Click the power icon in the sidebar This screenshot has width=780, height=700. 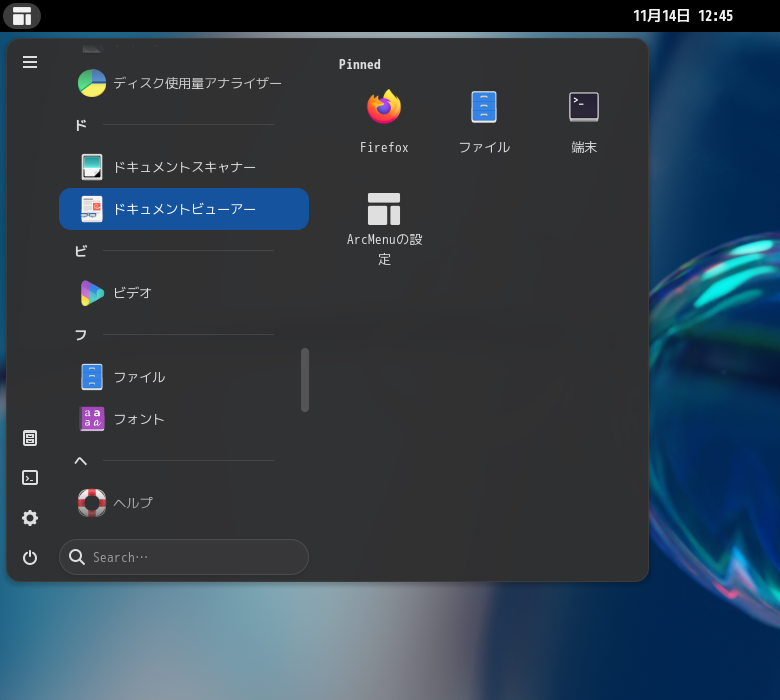tap(30, 558)
